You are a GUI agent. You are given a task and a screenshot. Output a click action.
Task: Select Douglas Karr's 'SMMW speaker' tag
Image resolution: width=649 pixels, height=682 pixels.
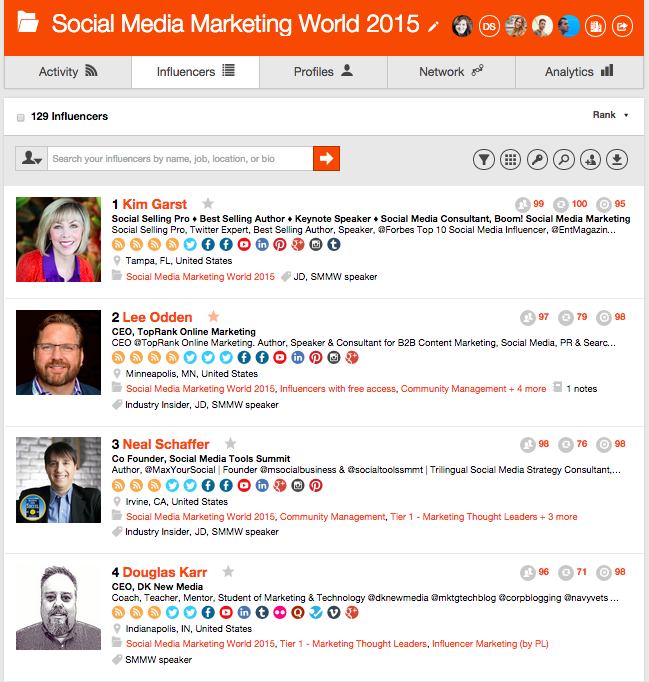pos(158,660)
